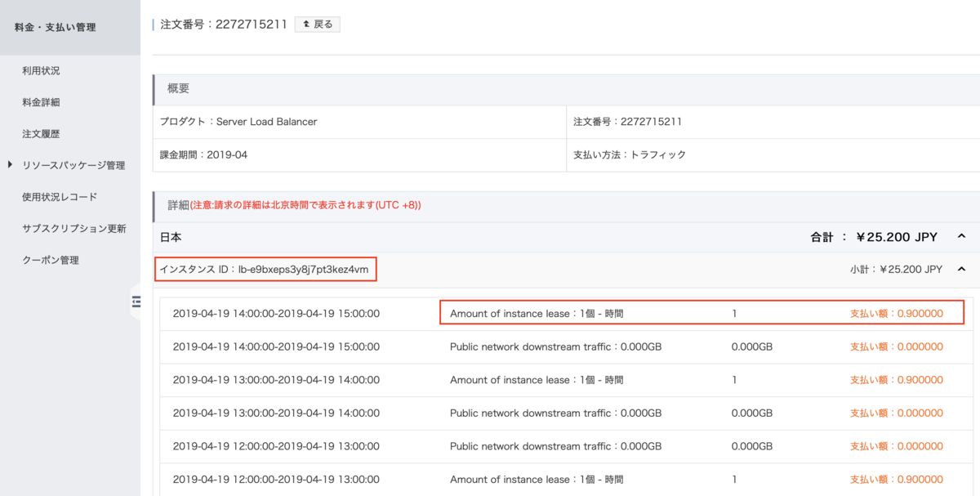Image resolution: width=980 pixels, height=496 pixels.
Task: Open 利用状況 in the sidebar
Action: pos(41,71)
